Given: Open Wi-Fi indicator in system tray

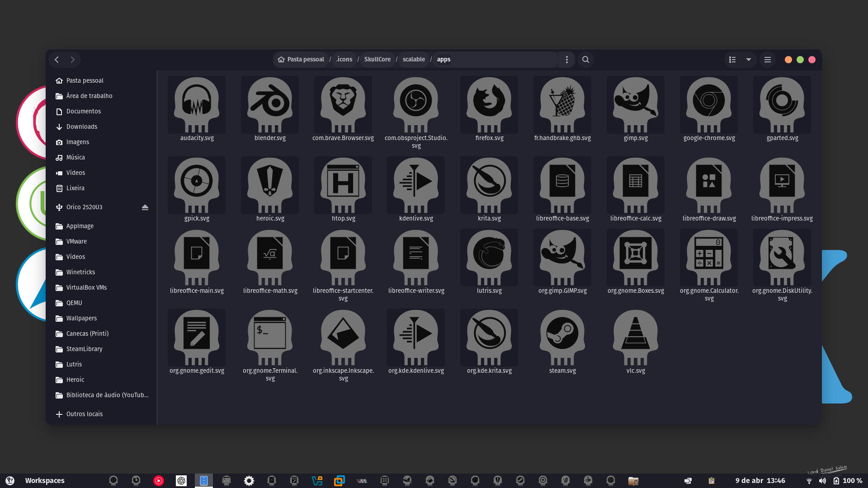Looking at the screenshot, I should (x=809, y=481).
